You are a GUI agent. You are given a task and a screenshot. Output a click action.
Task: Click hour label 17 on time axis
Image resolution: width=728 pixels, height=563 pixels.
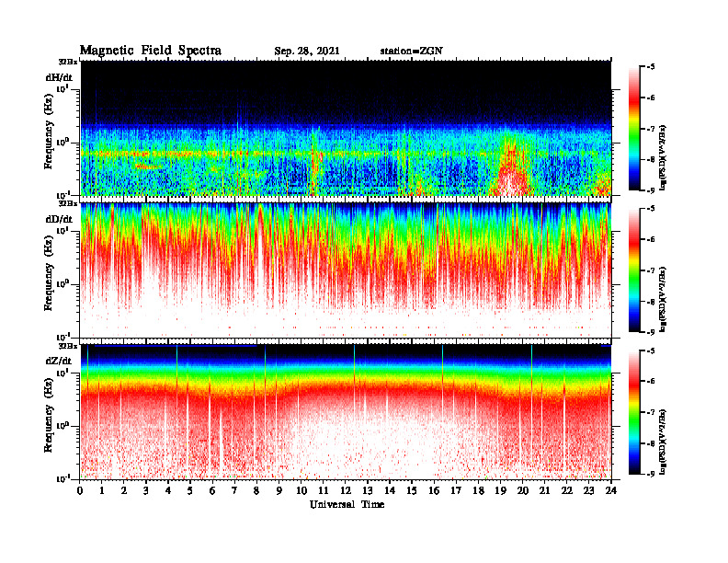tap(457, 491)
